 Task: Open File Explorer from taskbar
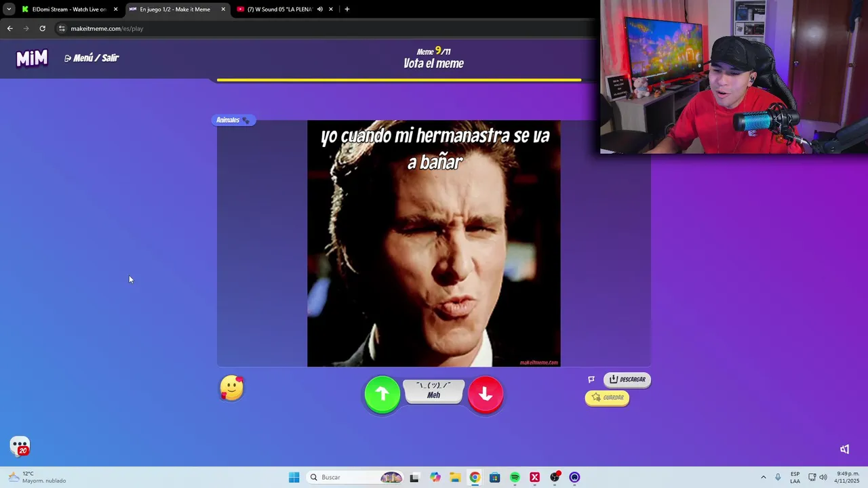455,477
